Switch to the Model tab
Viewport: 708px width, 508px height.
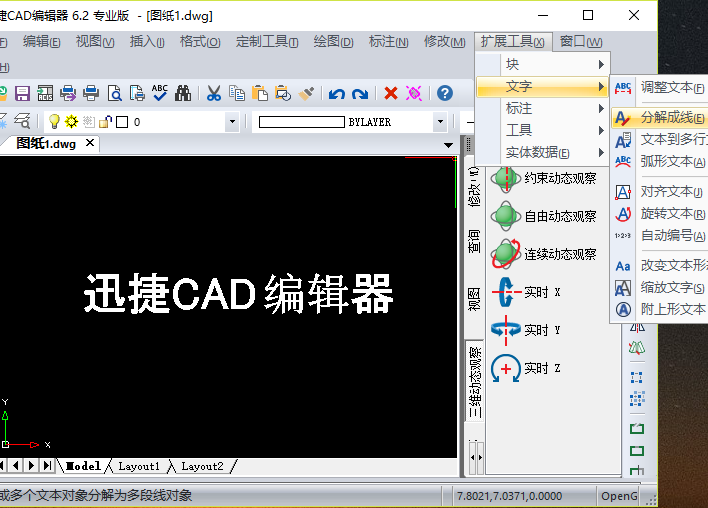coord(83,466)
